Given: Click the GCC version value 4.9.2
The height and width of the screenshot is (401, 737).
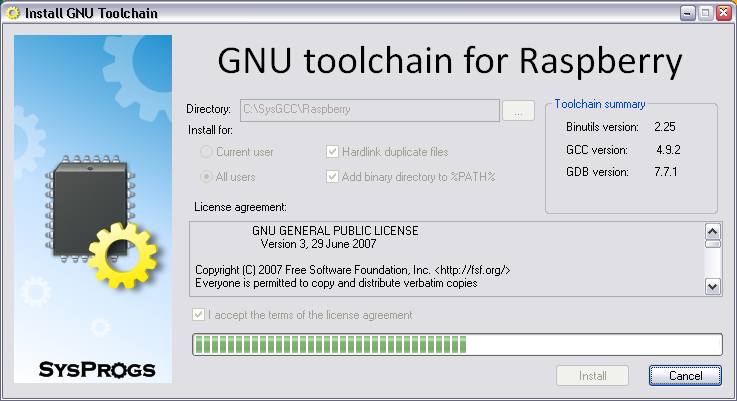Looking at the screenshot, I should point(668,150).
